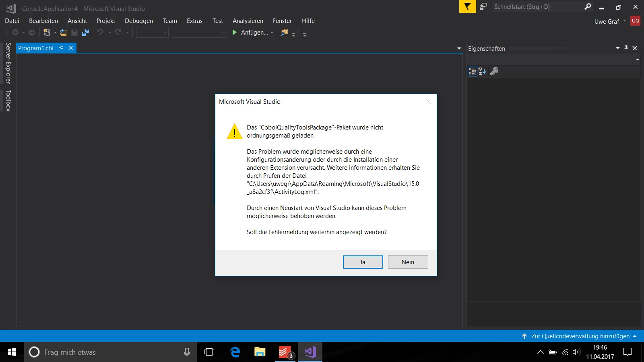The width and height of the screenshot is (644, 362).
Task: Open the Server-Explorer side tab
Action: pyautogui.click(x=8, y=63)
